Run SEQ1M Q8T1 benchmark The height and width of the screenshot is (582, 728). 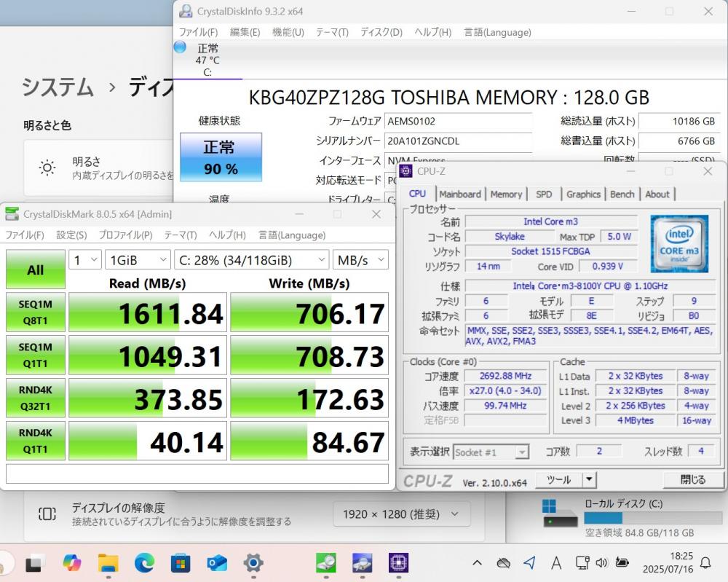(x=35, y=312)
